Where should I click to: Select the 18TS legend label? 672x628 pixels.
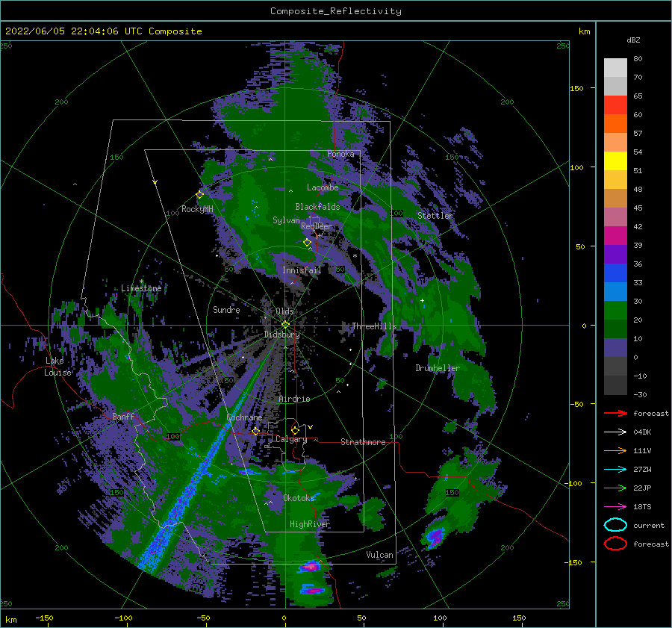click(642, 507)
